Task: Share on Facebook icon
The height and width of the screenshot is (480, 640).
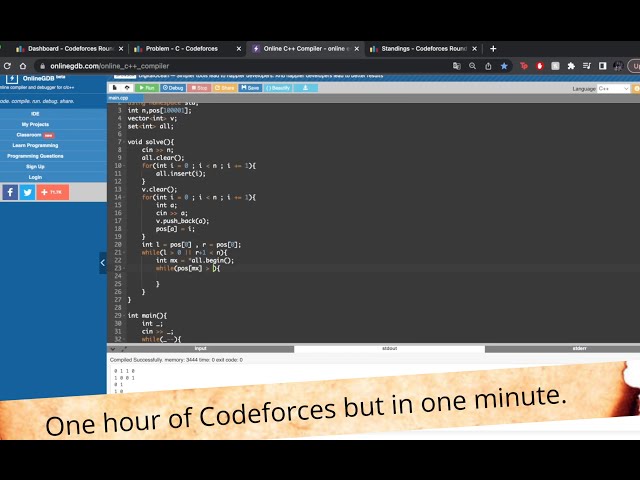Action: 10,192
